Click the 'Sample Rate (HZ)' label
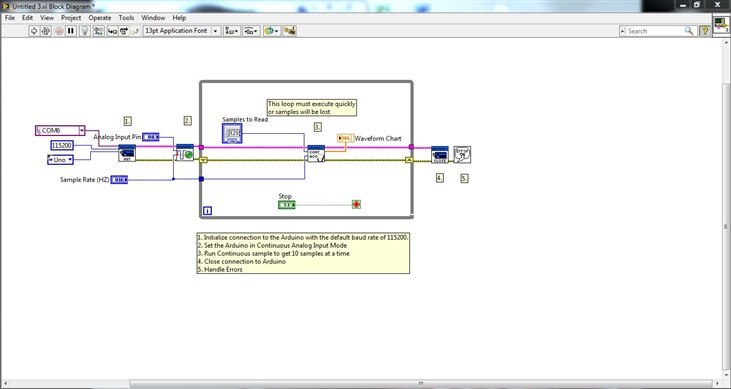731x389 pixels. click(x=84, y=180)
